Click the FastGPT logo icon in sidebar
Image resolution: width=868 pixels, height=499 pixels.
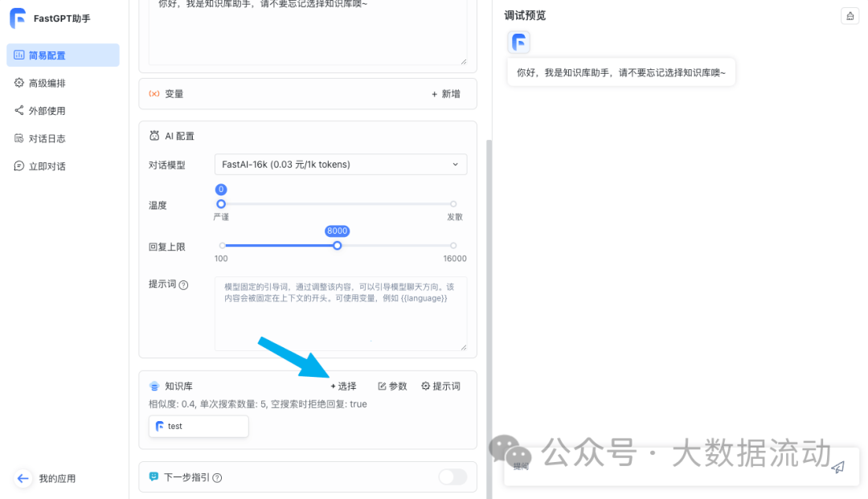[x=18, y=18]
